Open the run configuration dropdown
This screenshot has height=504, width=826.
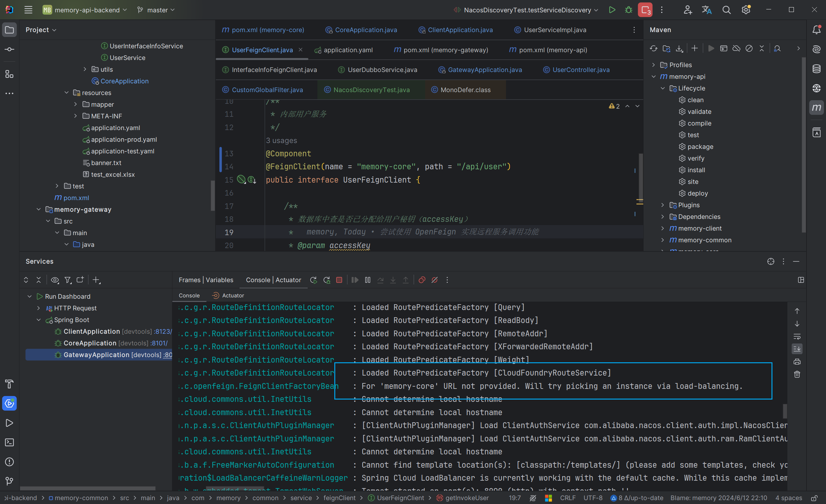pyautogui.click(x=526, y=10)
